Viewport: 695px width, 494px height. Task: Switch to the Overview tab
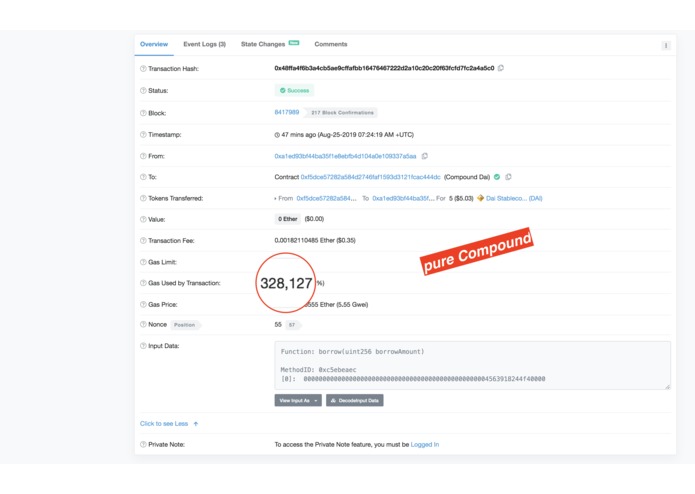click(x=154, y=44)
